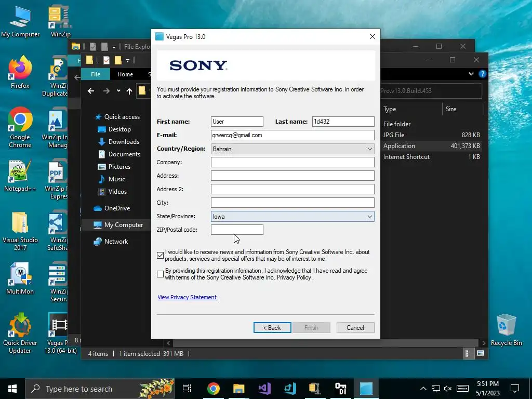Open WinZip SafeShare desktop shortcut

(58, 231)
